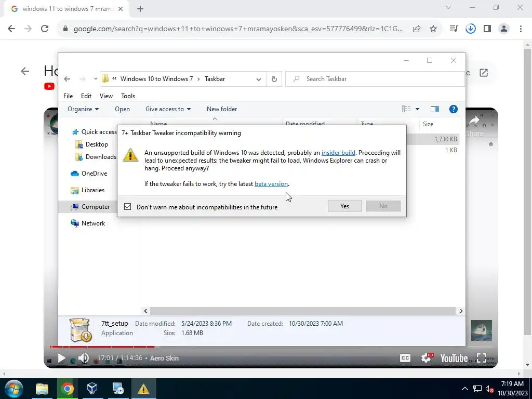Open Desktop in navigation pane
The width and height of the screenshot is (532, 399).
tap(92, 144)
